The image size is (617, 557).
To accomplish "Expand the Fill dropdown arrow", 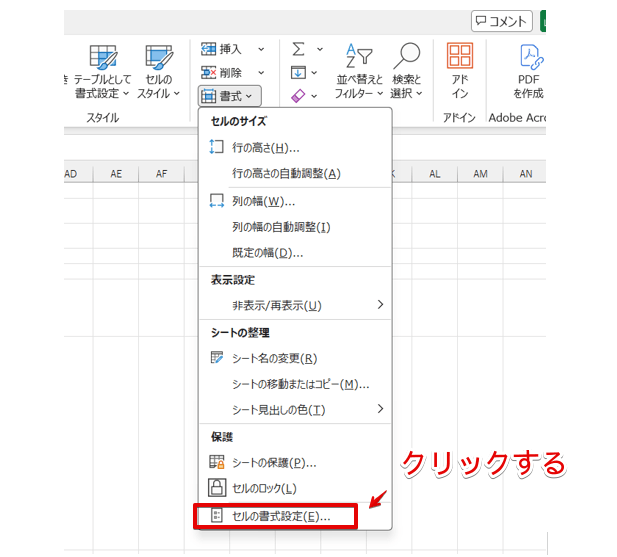I will click(x=314, y=73).
